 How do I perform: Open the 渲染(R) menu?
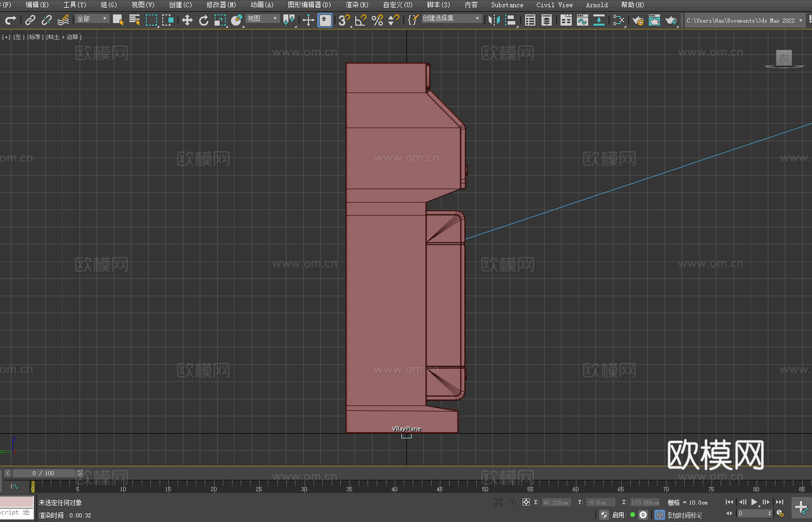[357, 5]
